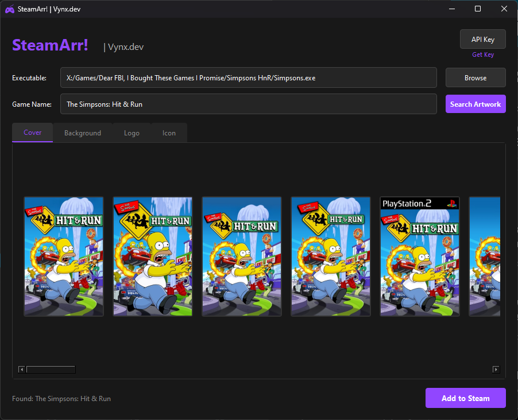Select the third Hit & Run cover thumbnail
The width and height of the screenshot is (518, 420).
[x=242, y=256]
